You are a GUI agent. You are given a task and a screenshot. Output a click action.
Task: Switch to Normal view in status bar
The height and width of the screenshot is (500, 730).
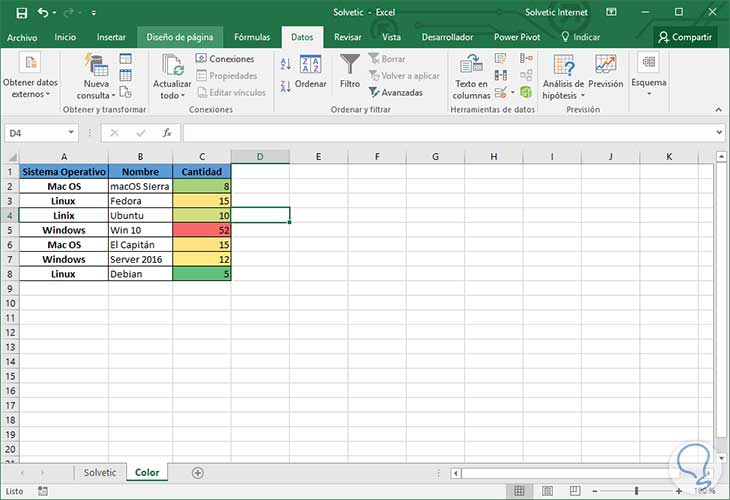pos(519,491)
